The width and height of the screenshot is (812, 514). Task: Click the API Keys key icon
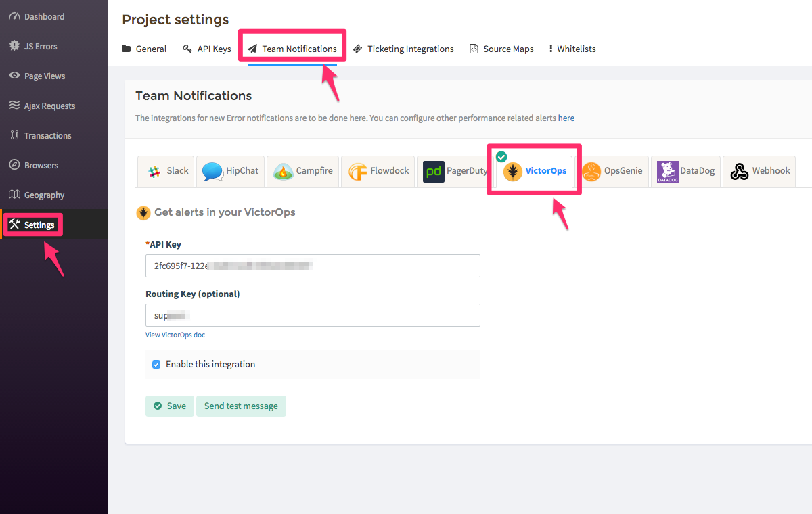pyautogui.click(x=187, y=49)
